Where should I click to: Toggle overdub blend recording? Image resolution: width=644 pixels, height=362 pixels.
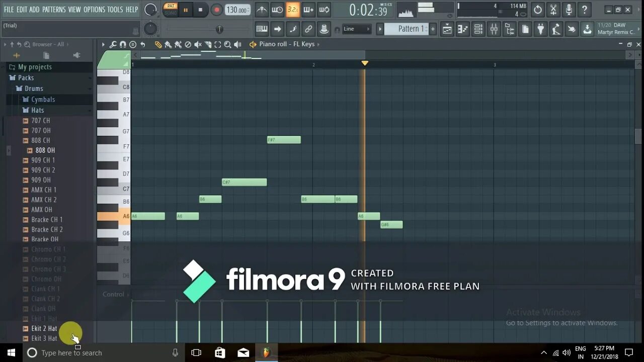click(x=308, y=10)
